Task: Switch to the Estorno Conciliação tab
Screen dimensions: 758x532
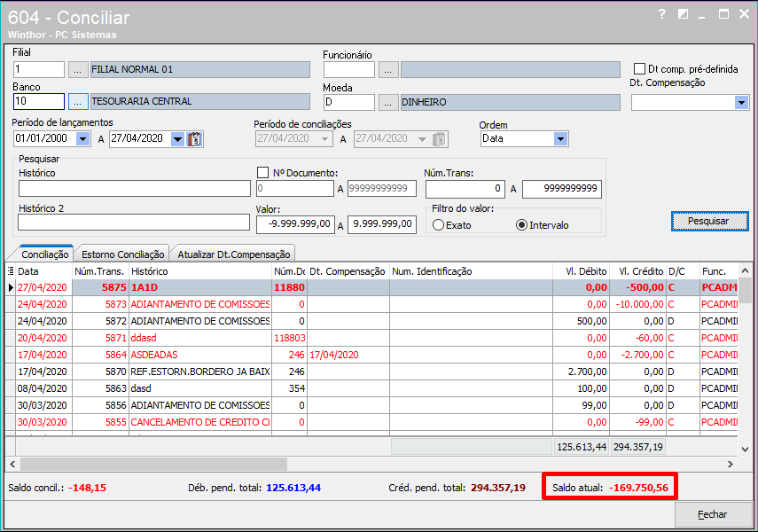Action: tap(123, 254)
